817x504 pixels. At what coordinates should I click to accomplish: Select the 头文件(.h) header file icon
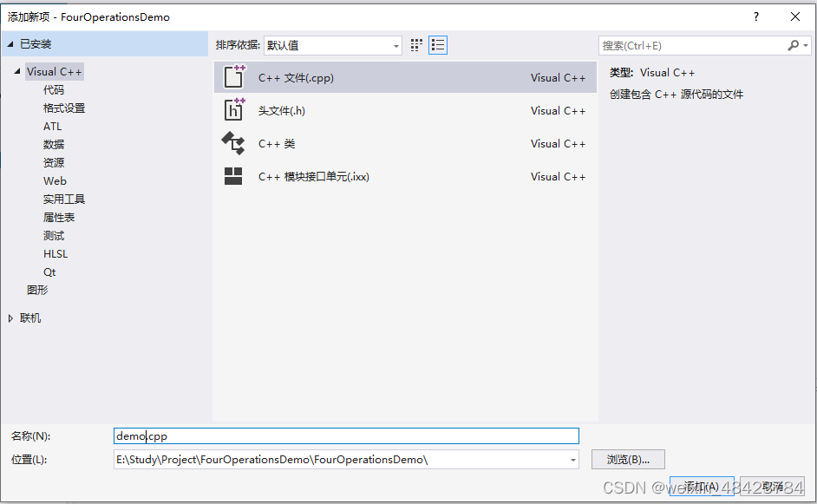click(x=234, y=109)
